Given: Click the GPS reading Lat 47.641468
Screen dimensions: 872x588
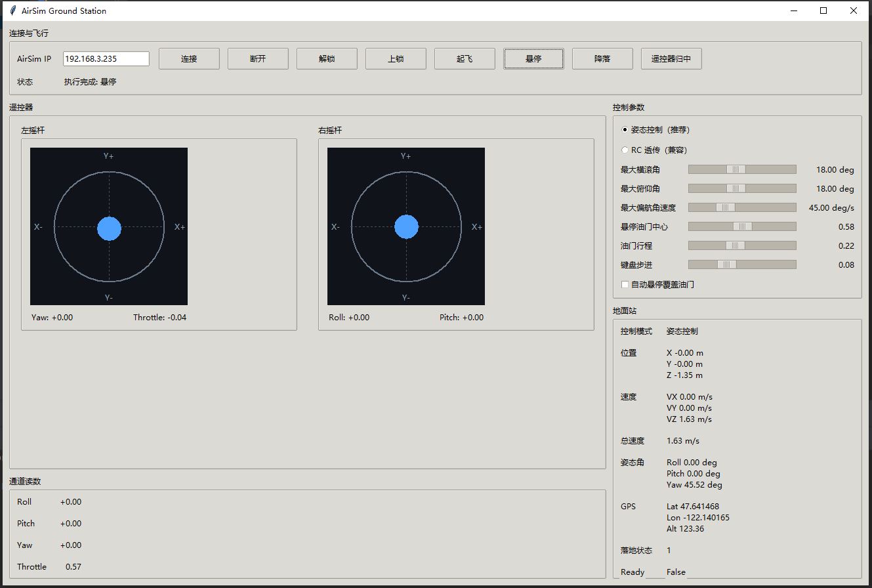Looking at the screenshot, I should (x=693, y=507).
